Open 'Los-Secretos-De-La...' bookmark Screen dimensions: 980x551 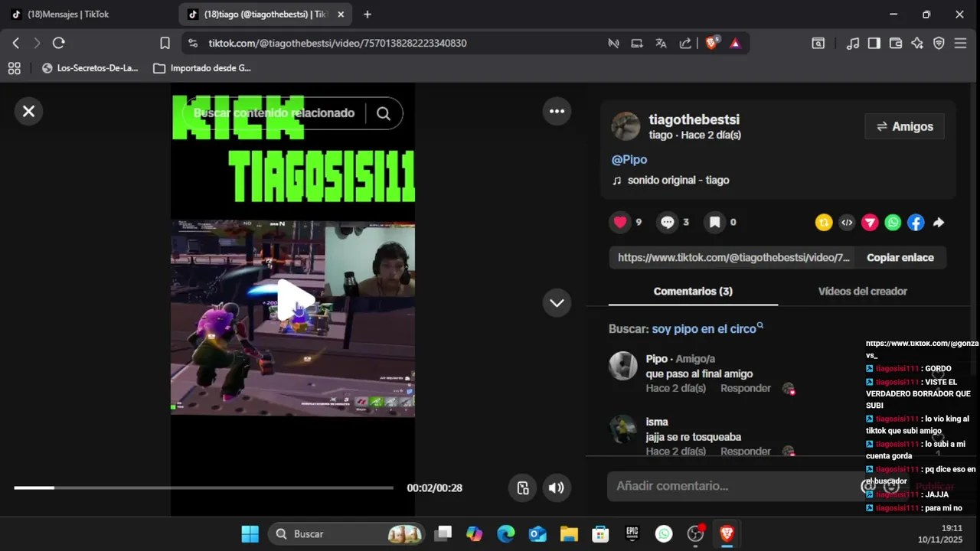click(90, 68)
